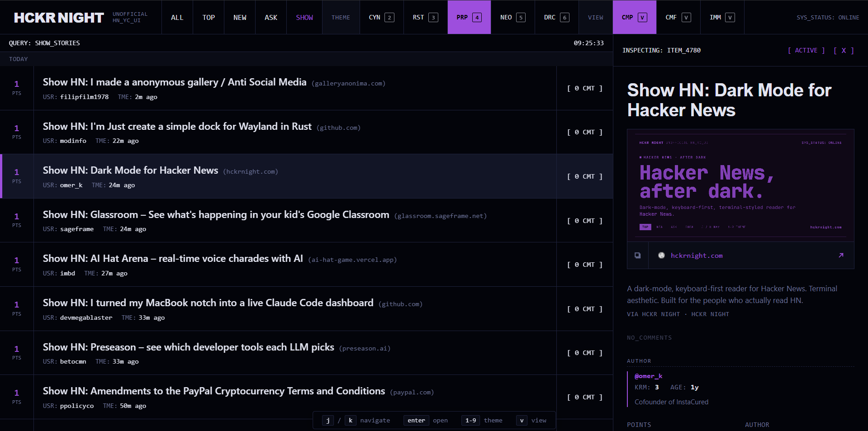This screenshot has width=868, height=431.
Task: Open external link arrow beside hckrnight.com
Action: point(841,256)
